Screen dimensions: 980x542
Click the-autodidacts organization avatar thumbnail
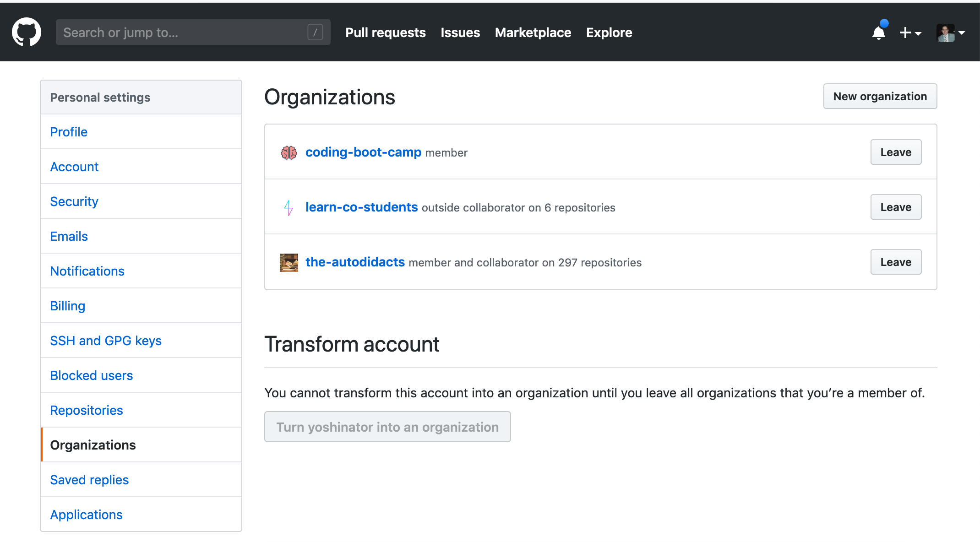click(x=289, y=262)
